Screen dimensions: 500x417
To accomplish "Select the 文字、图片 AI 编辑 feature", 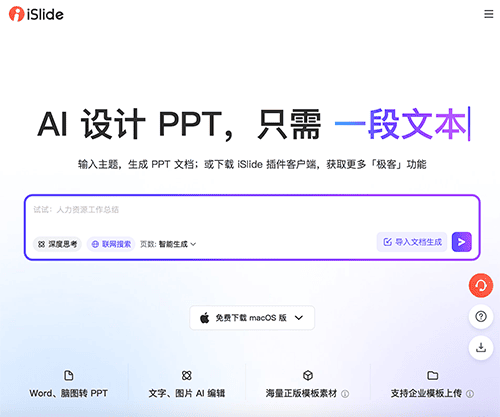I will 187,384.
